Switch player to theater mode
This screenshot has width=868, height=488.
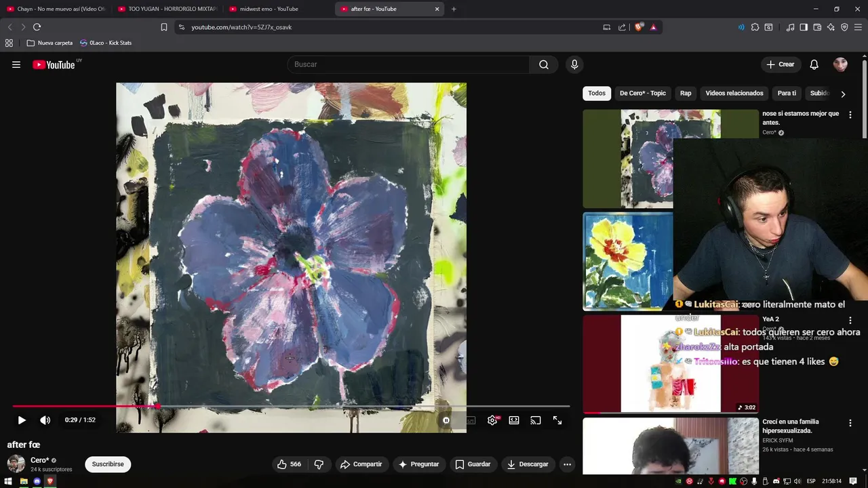(x=514, y=420)
